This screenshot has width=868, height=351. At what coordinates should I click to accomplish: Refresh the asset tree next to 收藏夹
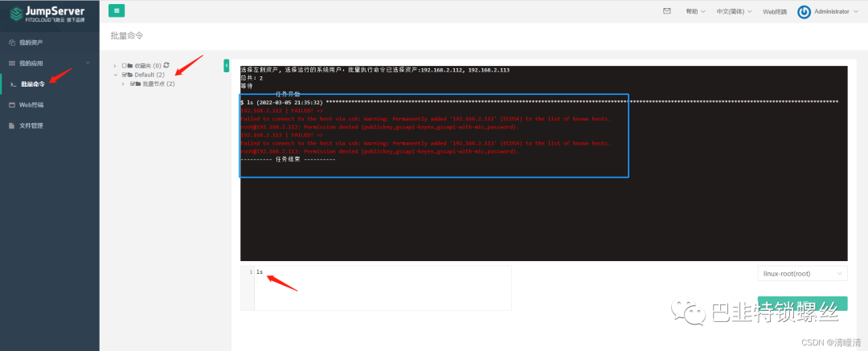point(166,65)
